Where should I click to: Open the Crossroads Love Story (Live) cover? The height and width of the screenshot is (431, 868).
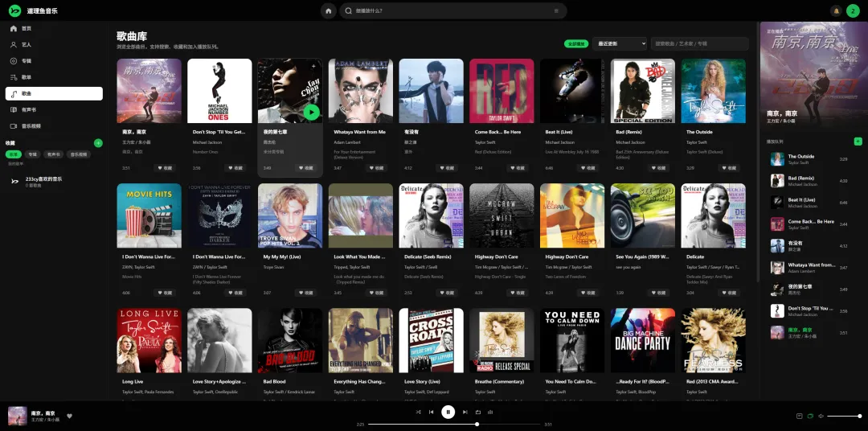(432, 341)
